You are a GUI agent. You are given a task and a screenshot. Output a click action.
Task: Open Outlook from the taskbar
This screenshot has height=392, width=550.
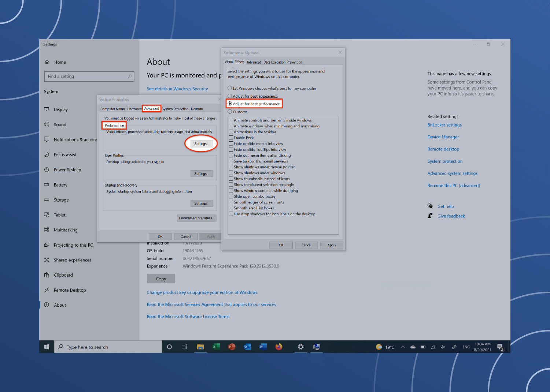(x=247, y=347)
